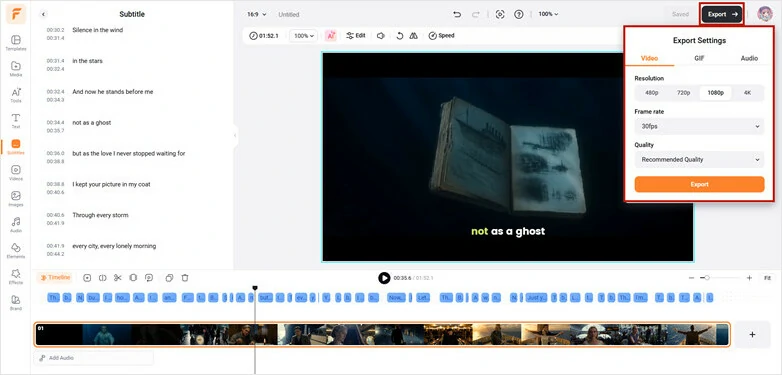This screenshot has height=375, width=782.
Task: Open the Speed settings button
Action: [442, 35]
